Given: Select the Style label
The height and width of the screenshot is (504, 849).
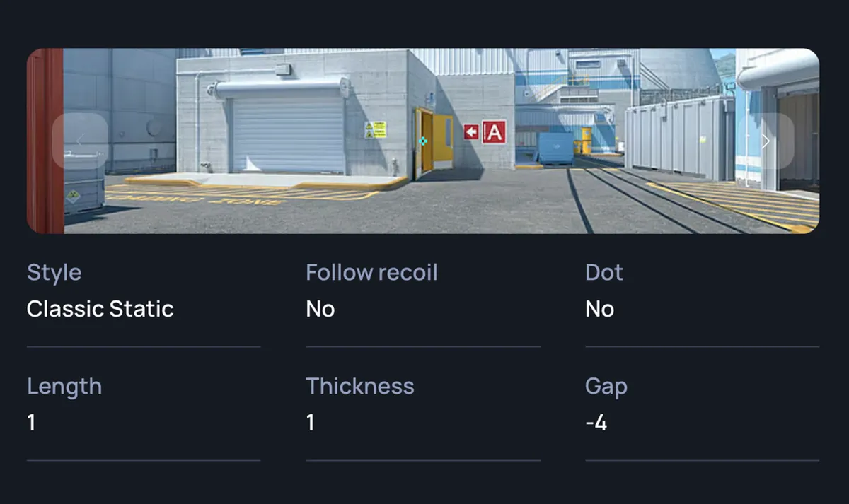Looking at the screenshot, I should point(54,273).
